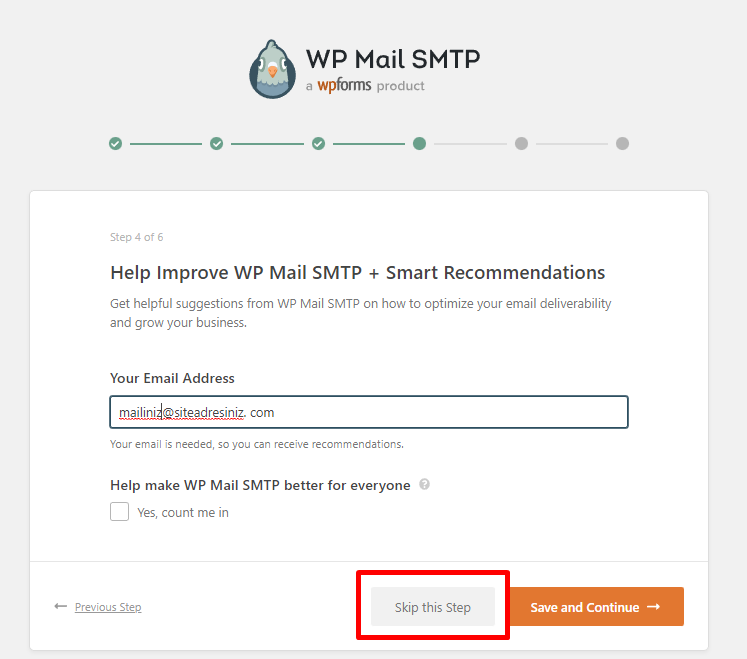Go back via Previous Step link

coord(108,607)
